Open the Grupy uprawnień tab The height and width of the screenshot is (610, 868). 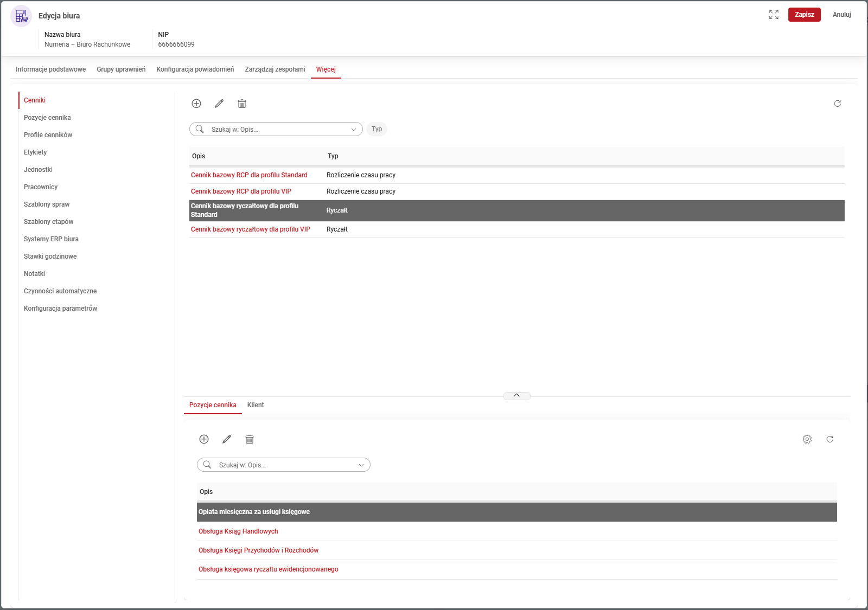121,69
